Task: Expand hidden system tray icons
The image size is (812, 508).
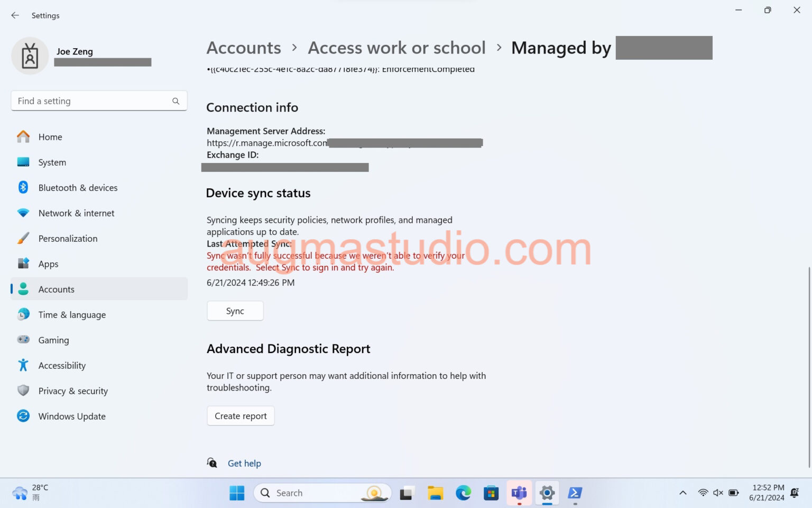Action: tap(682, 493)
